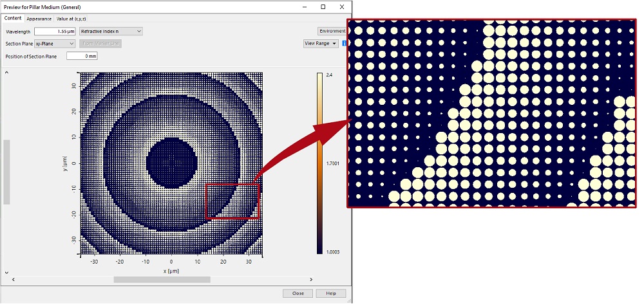Click the Wavelength input field
Screen dimensions: 644x308
56,31
